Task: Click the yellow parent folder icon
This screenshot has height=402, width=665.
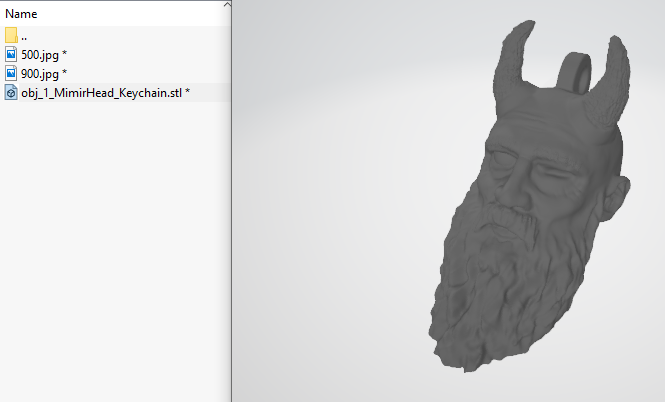Action: click(11, 35)
